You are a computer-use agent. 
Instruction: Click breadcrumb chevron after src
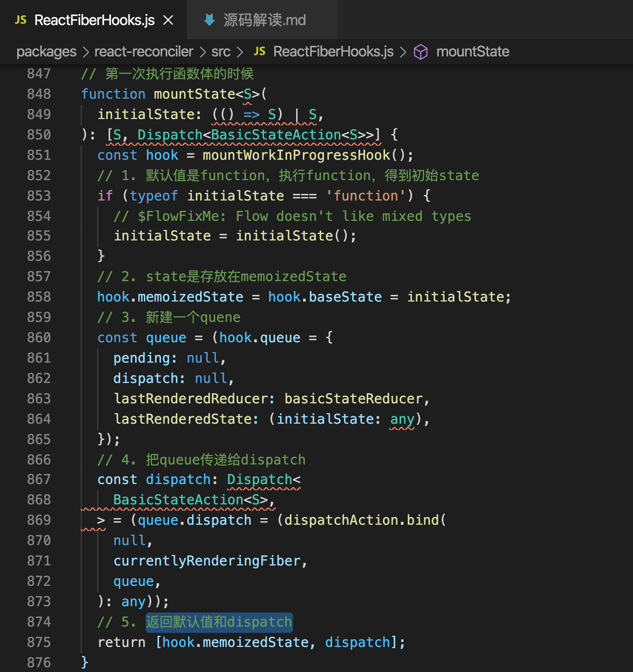[x=240, y=52]
